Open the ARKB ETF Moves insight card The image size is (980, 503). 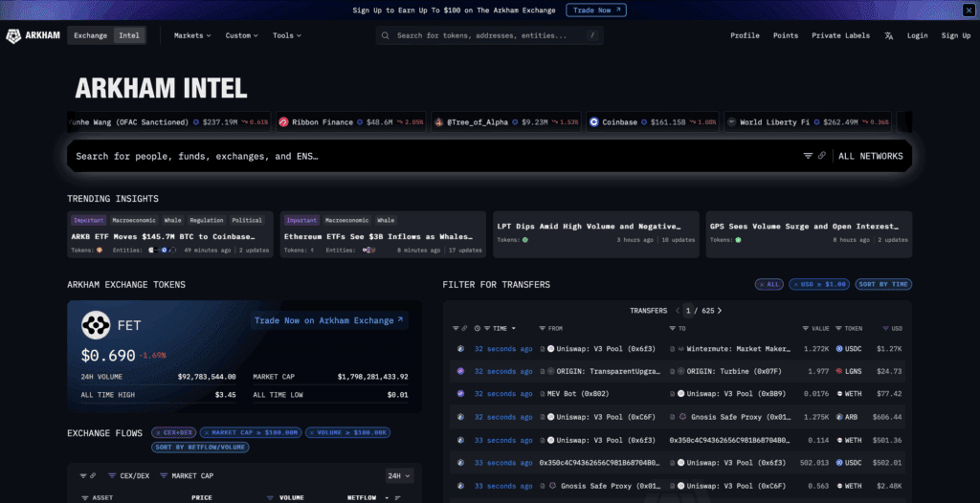tap(170, 234)
